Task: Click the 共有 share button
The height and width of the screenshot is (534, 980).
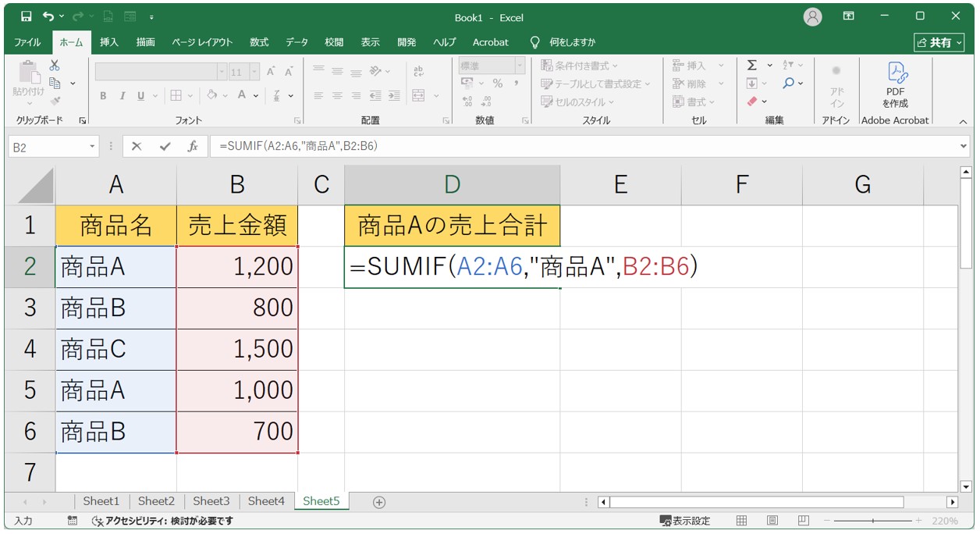Action: point(939,42)
